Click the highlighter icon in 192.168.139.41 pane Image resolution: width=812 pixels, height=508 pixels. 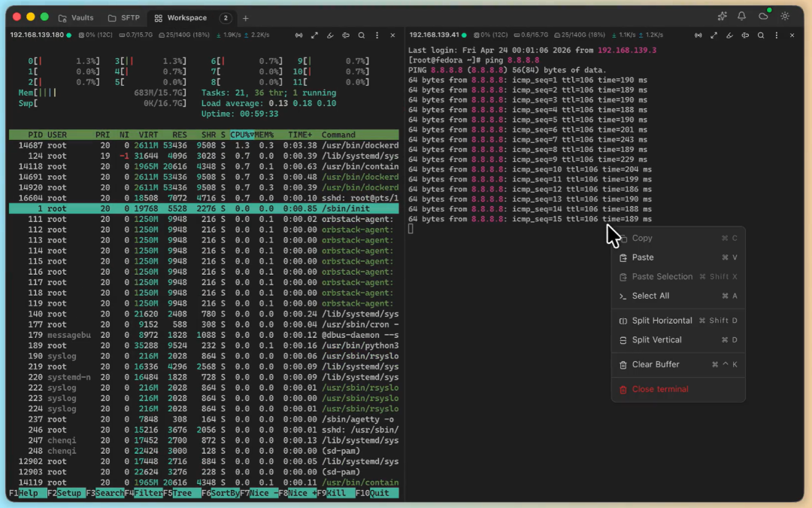pos(729,35)
